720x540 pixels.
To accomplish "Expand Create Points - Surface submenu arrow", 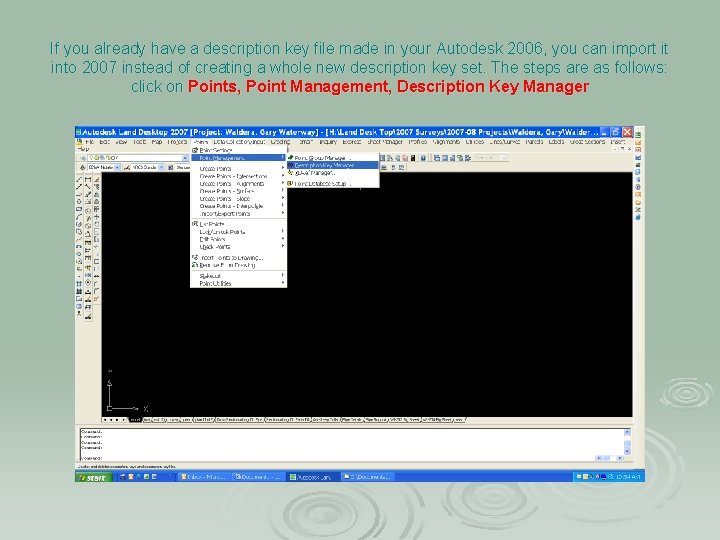I will (283, 191).
